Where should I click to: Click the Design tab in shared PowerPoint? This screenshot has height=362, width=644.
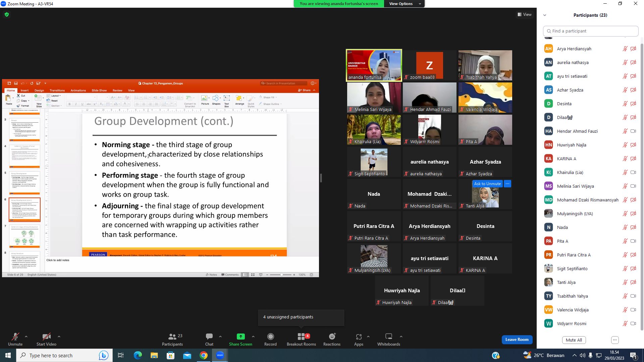coord(39,90)
